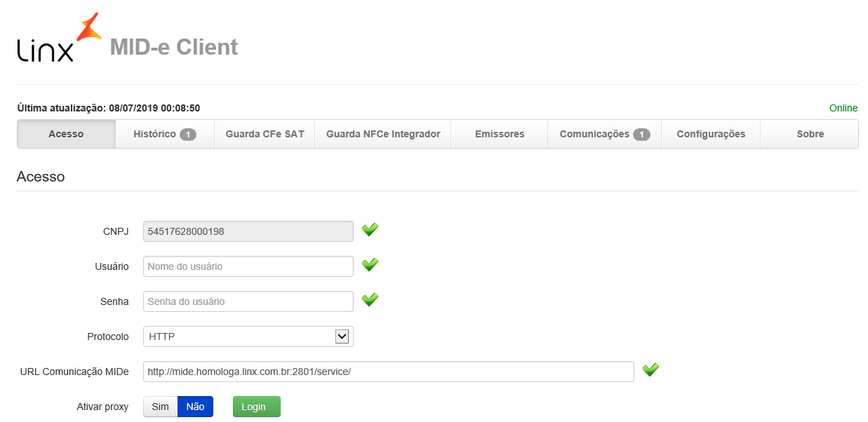Screen dimensions: 868x422
Task: Click the green checkmark beside CNPJ field
Action: pos(370,230)
